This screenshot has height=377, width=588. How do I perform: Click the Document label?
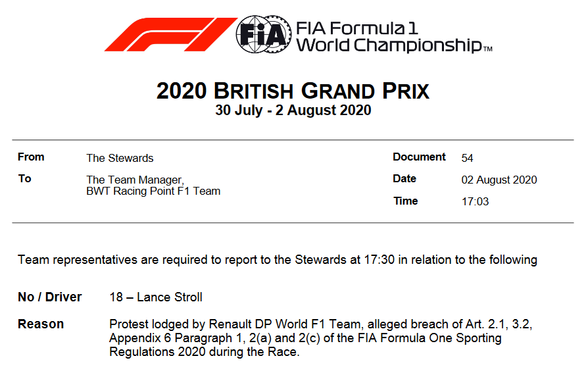click(x=419, y=157)
